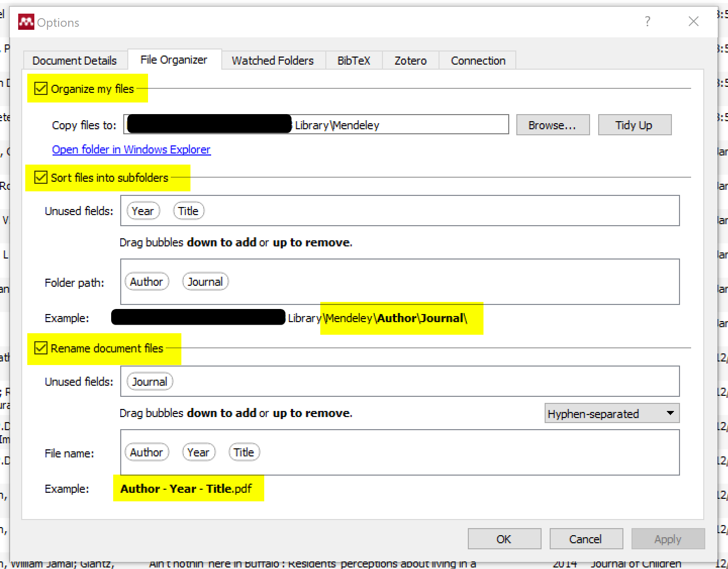728x569 pixels.
Task: Click the 'Copy files to:' label
Action: (x=84, y=125)
